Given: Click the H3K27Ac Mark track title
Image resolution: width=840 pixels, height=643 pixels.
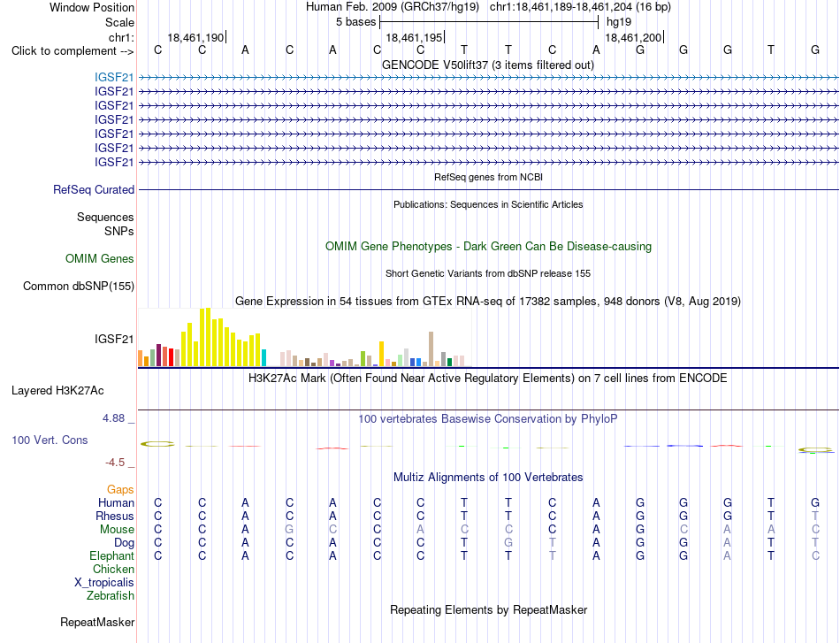Looking at the screenshot, I should coord(488,379).
